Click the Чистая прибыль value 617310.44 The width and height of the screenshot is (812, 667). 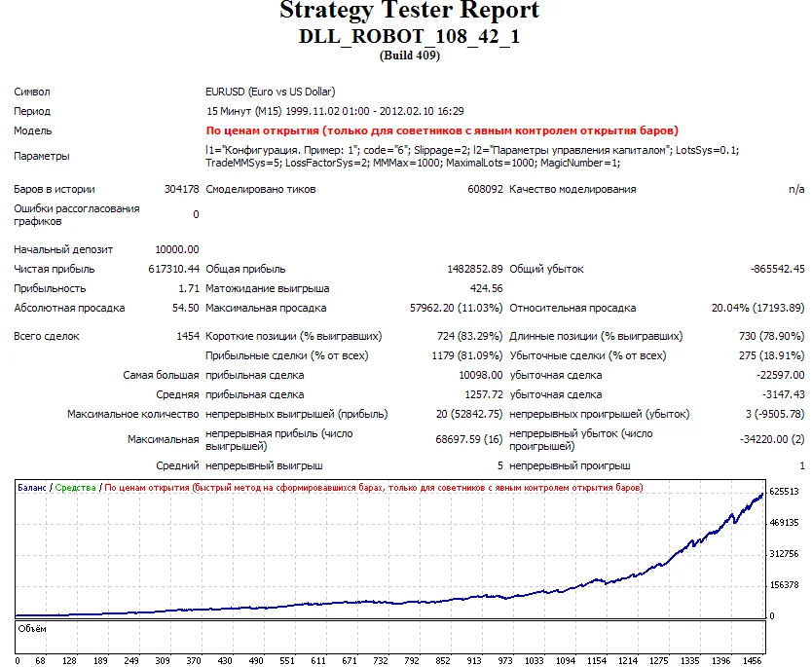(174, 270)
